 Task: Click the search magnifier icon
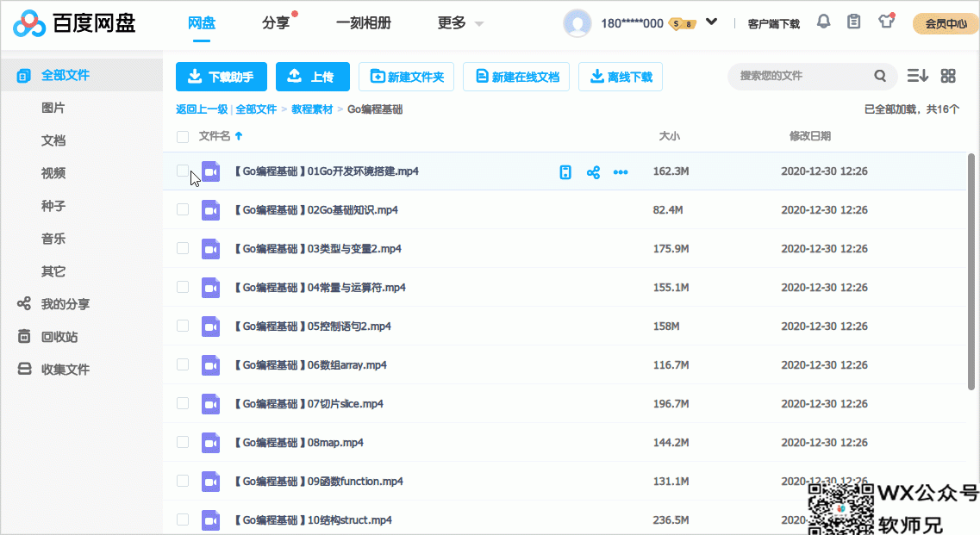click(x=880, y=77)
